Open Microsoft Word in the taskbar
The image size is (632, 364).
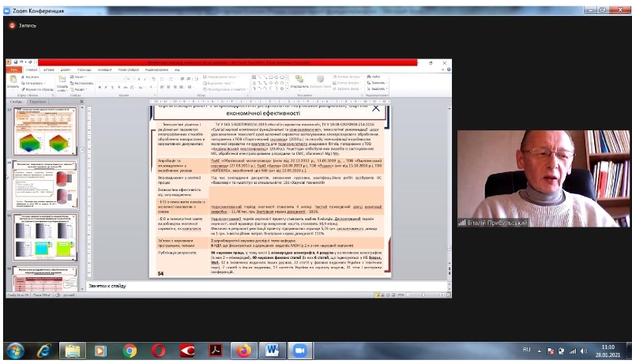click(x=273, y=349)
